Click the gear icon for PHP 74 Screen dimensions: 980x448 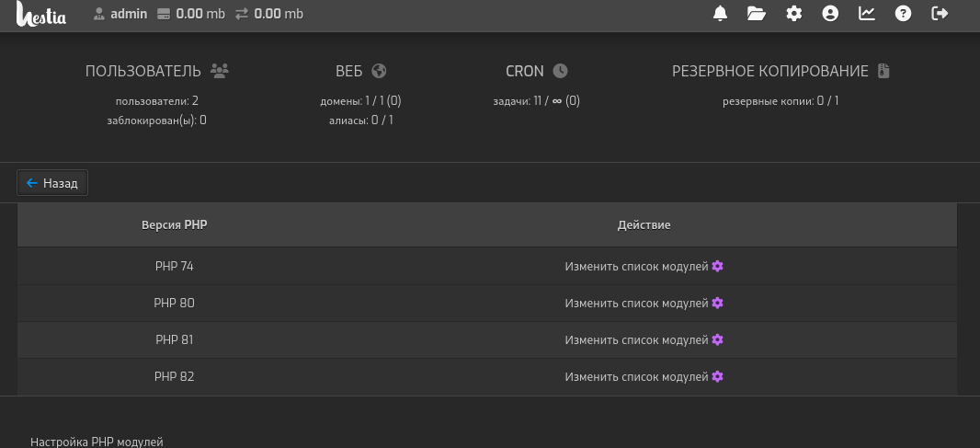tap(718, 266)
